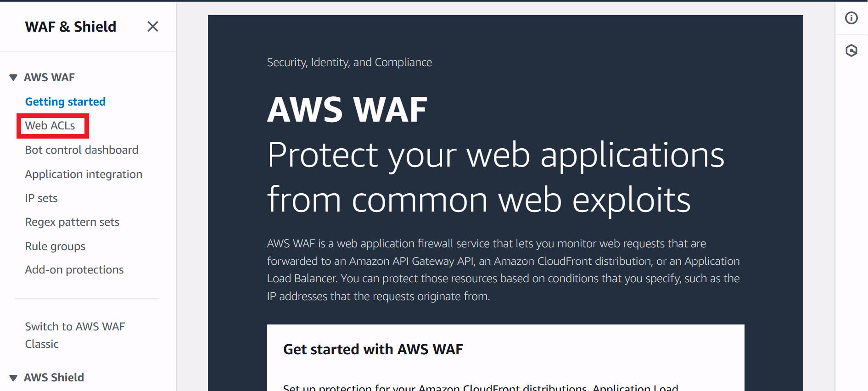
Task: Collapse the AWS WAF section arrow
Action: [13, 78]
